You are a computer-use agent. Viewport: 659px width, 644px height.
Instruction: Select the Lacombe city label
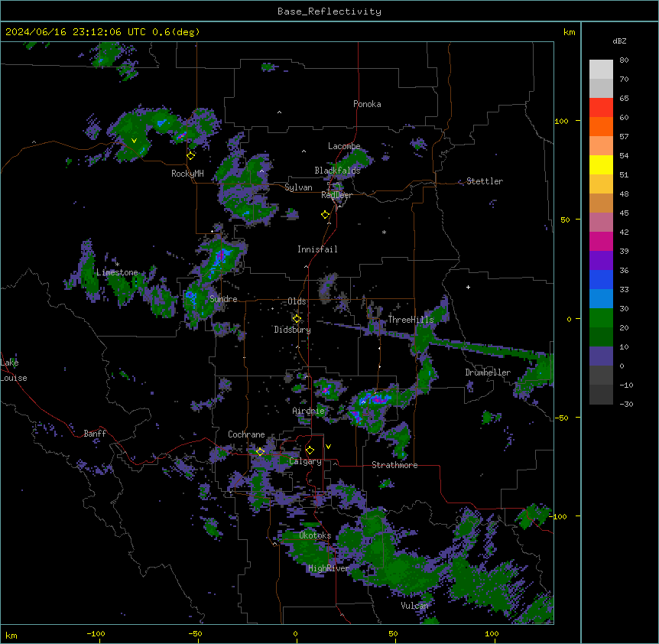point(344,146)
